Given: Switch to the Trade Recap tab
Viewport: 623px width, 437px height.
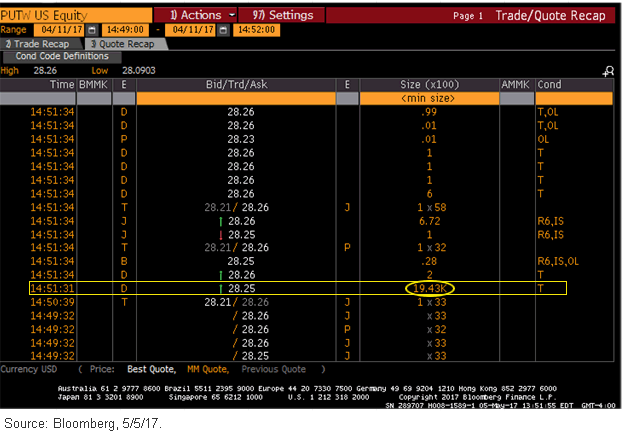Looking at the screenshot, I should tap(40, 44).
